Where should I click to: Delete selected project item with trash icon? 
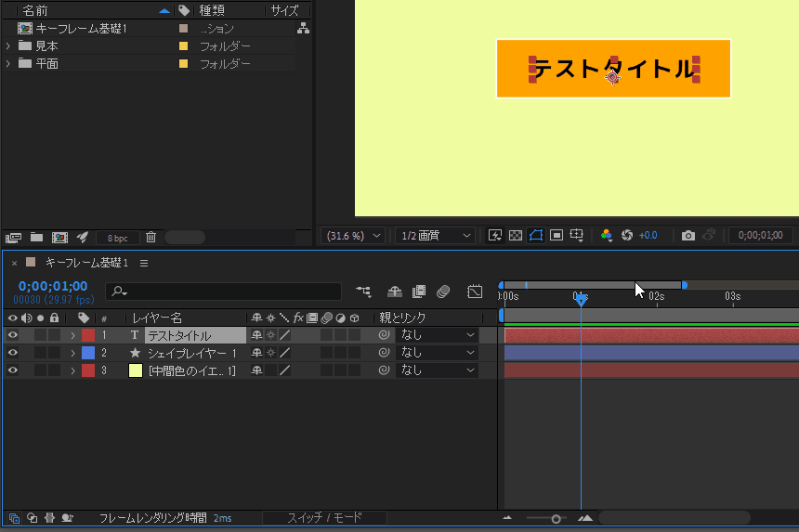[x=151, y=237]
